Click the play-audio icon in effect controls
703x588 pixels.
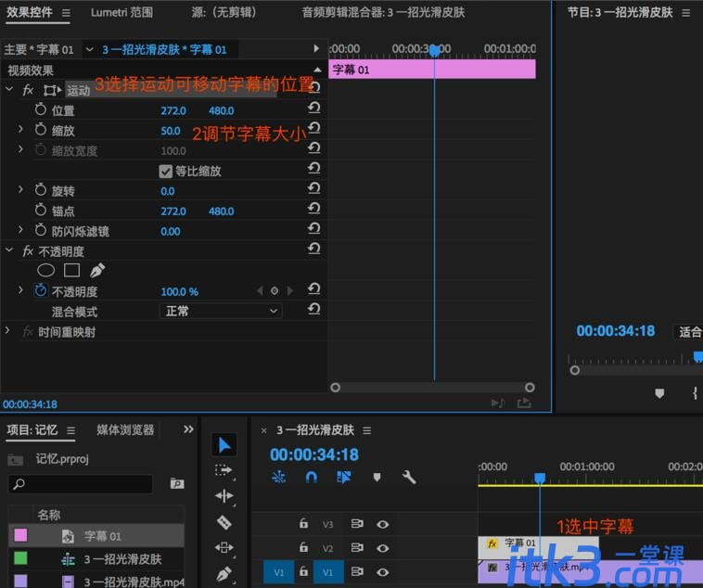tap(498, 403)
